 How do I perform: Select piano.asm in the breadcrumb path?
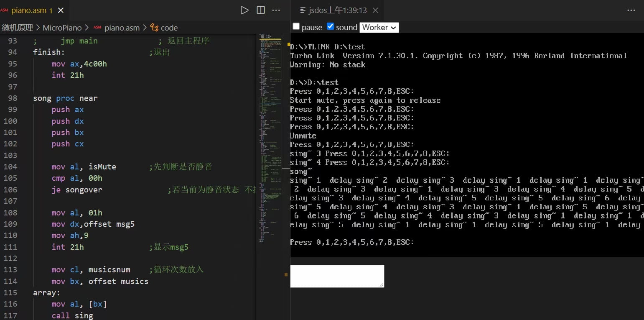pyautogui.click(x=122, y=28)
